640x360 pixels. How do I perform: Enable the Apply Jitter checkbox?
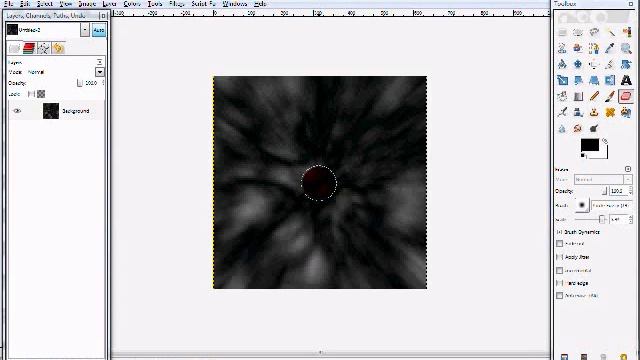click(x=560, y=257)
